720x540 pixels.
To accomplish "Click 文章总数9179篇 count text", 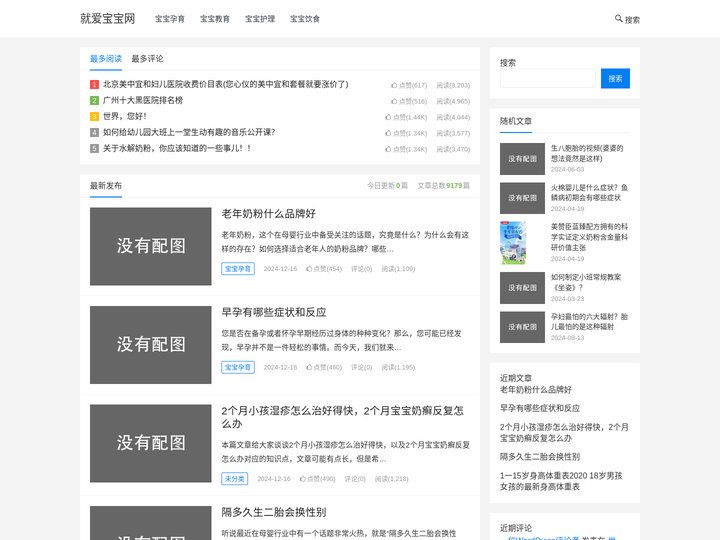I will coord(444,186).
